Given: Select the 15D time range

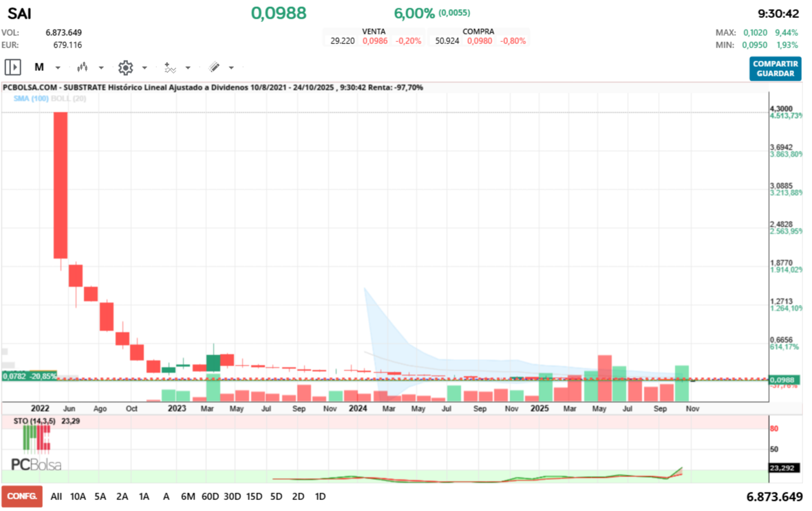Looking at the screenshot, I should click(254, 497).
